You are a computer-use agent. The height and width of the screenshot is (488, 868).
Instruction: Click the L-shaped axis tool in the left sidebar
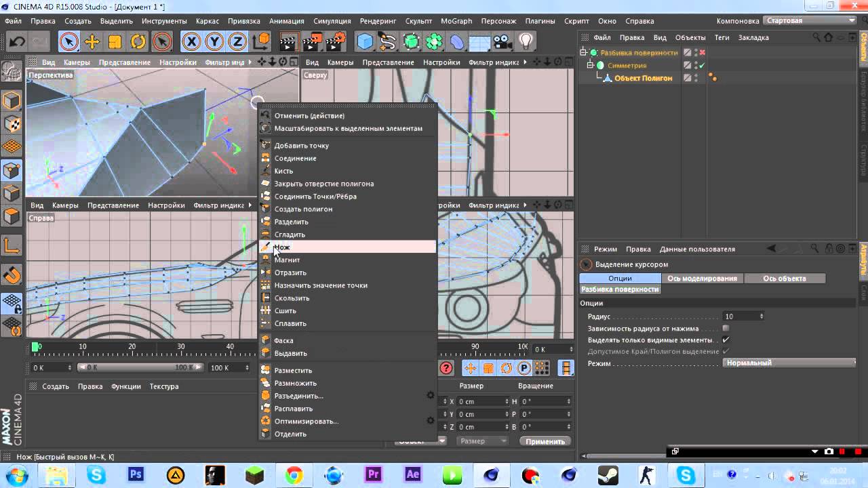click(x=12, y=246)
